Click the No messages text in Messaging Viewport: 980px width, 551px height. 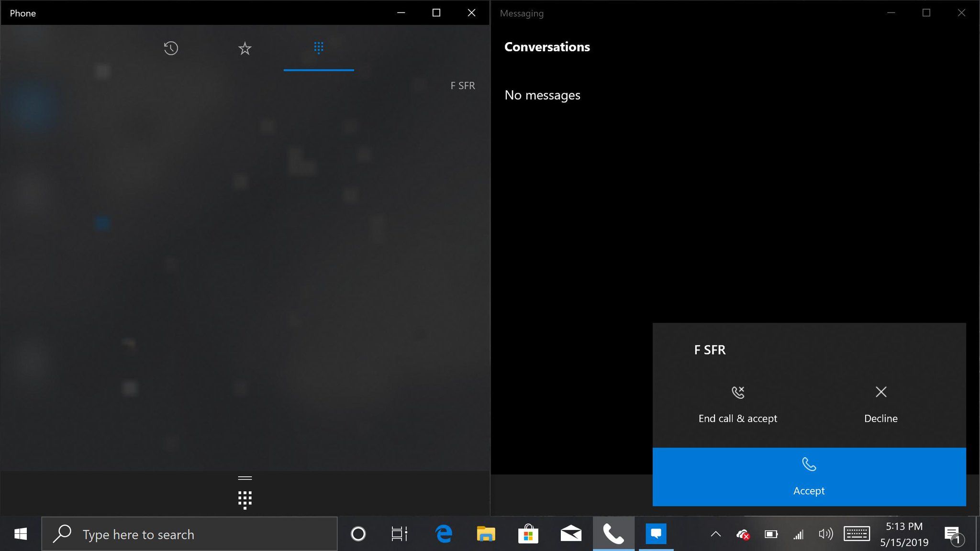[x=542, y=95]
